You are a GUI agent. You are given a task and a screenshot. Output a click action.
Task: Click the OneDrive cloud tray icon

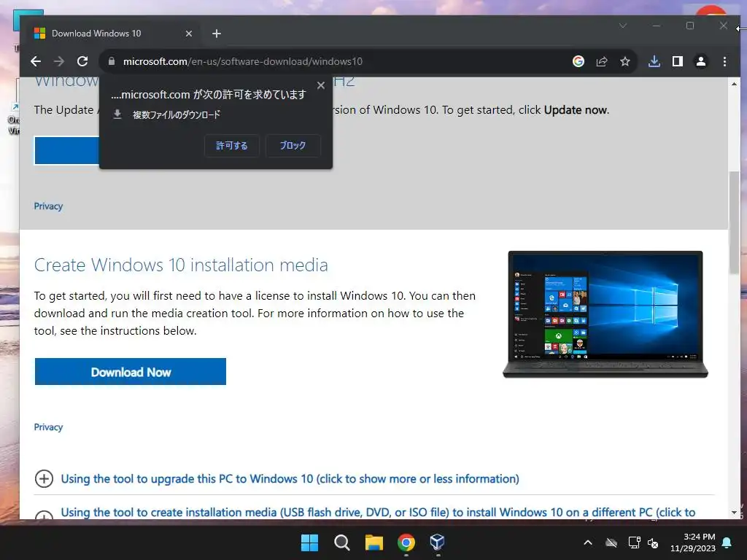[x=611, y=542]
